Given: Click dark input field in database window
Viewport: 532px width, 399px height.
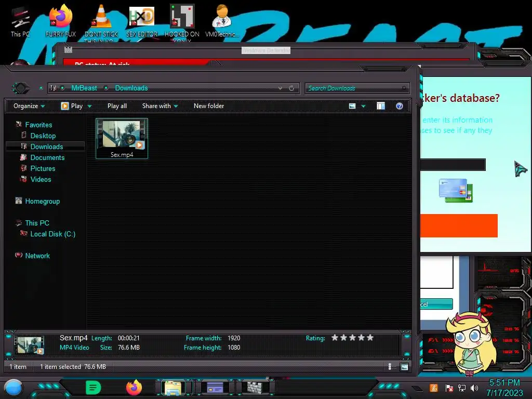Looking at the screenshot, I should point(453,165).
